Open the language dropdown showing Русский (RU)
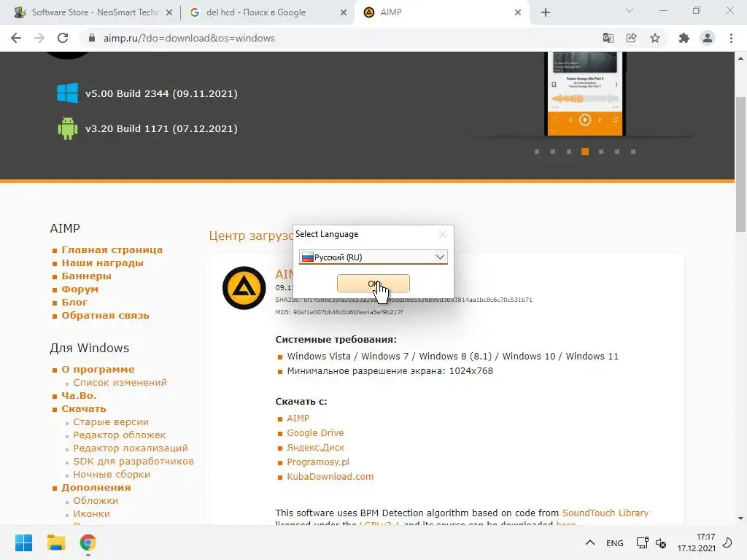 pyautogui.click(x=373, y=257)
